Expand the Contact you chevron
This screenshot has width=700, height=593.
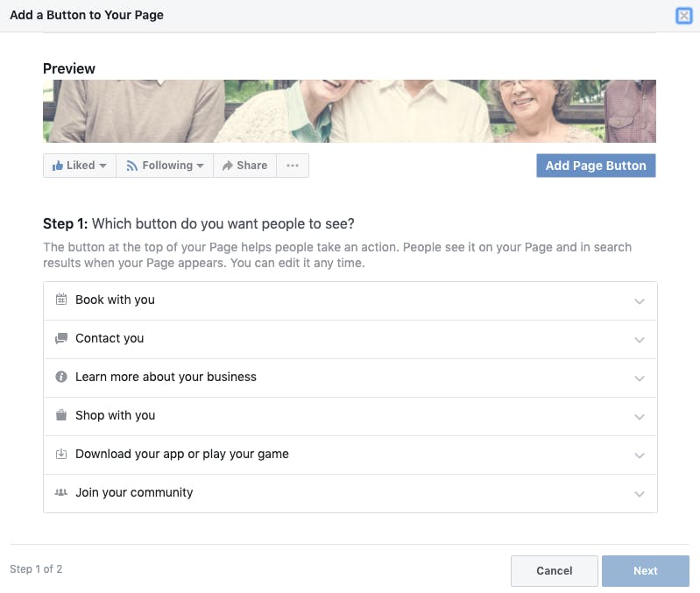[x=640, y=340]
